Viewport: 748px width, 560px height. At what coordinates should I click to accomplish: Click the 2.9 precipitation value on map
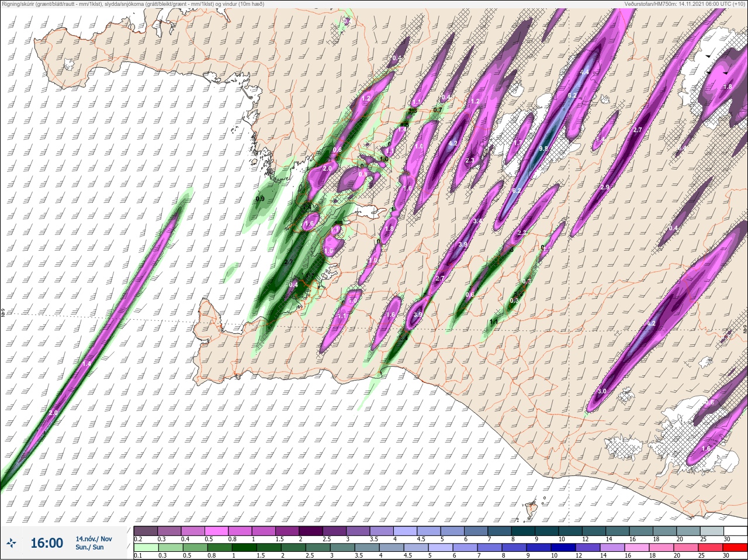(605, 187)
